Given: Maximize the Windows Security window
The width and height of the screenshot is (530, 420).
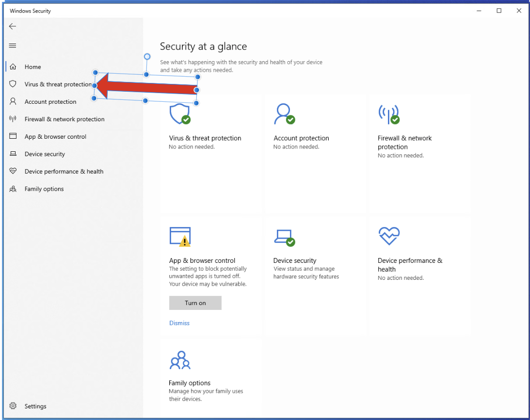Looking at the screenshot, I should [x=498, y=11].
